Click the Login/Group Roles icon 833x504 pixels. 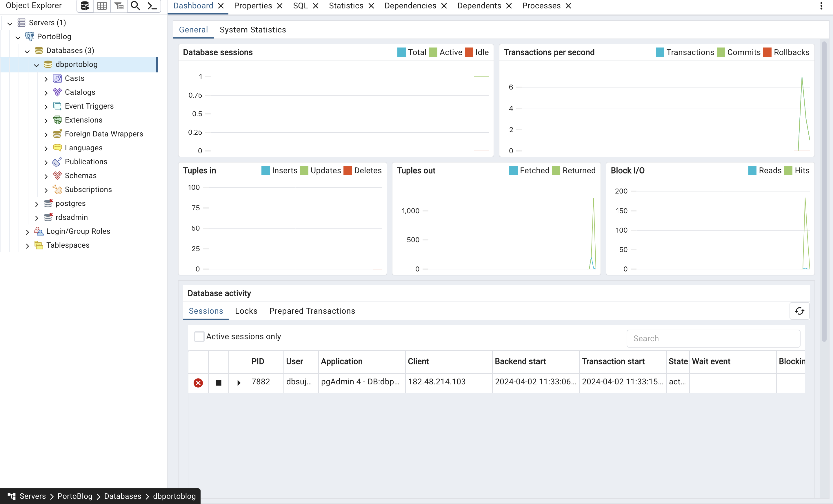(39, 231)
